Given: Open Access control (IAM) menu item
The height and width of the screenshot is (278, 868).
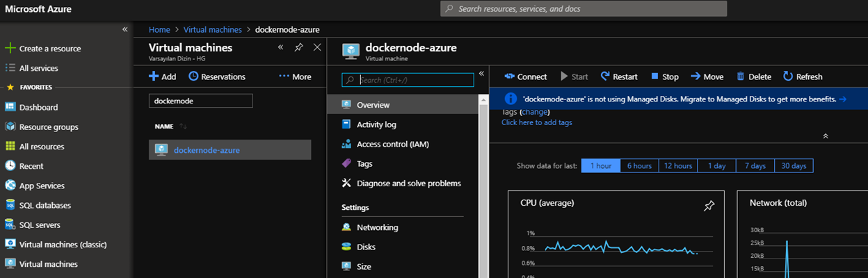Looking at the screenshot, I should tap(393, 144).
